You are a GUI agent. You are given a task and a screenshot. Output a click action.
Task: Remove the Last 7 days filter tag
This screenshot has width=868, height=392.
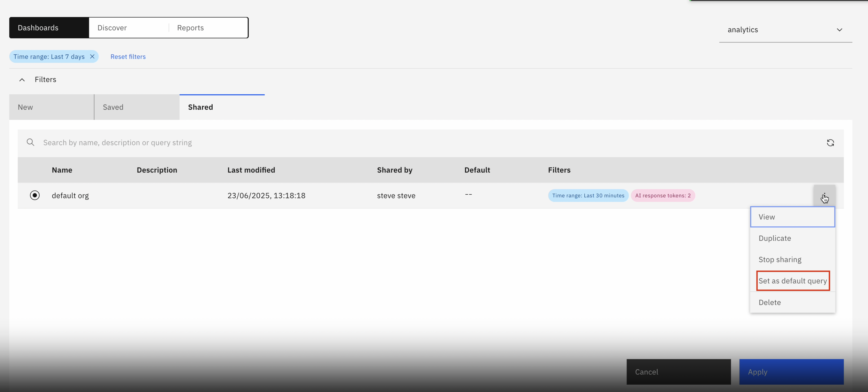pos(92,56)
